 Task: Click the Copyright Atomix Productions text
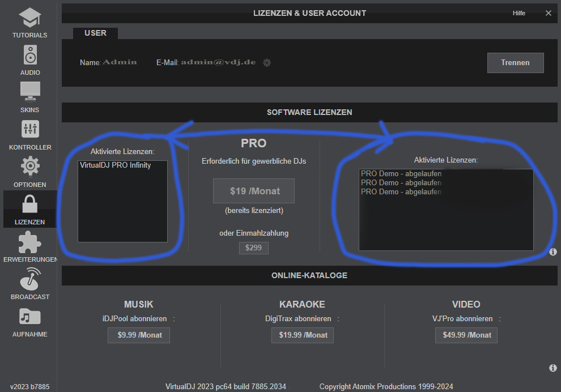386,387
